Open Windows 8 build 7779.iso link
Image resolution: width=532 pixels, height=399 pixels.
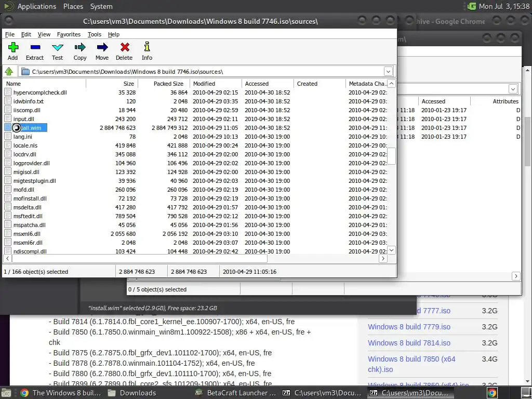409,327
